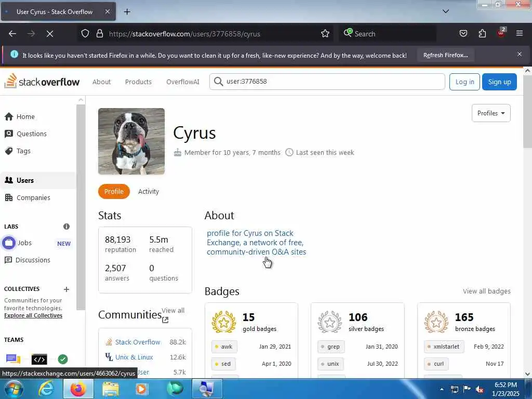Expand the list-all-tabs chevron

(446, 11)
